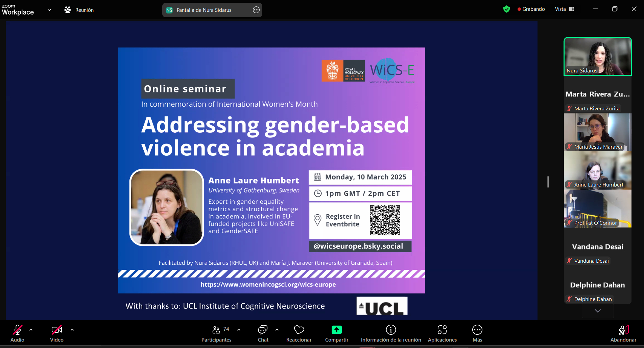Open the Participantes panel
Screen dimensions: 644x348
pyautogui.click(x=216, y=333)
